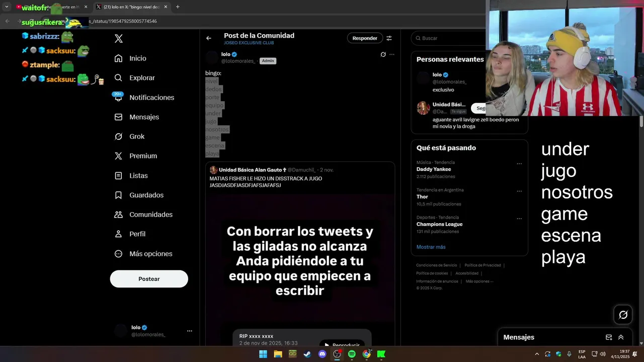This screenshot has width=644, height=362.
Task: Show hidden system tray icons
Action: tap(537, 354)
